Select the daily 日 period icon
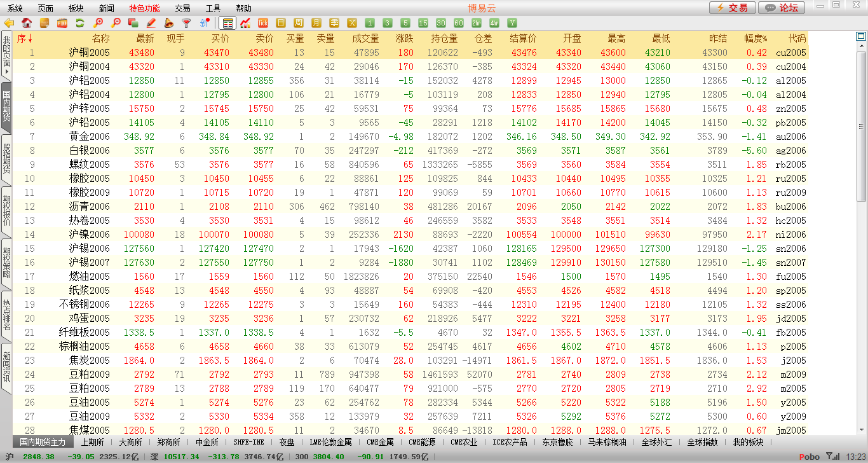Viewport: 868px width, 463px height. click(x=281, y=23)
